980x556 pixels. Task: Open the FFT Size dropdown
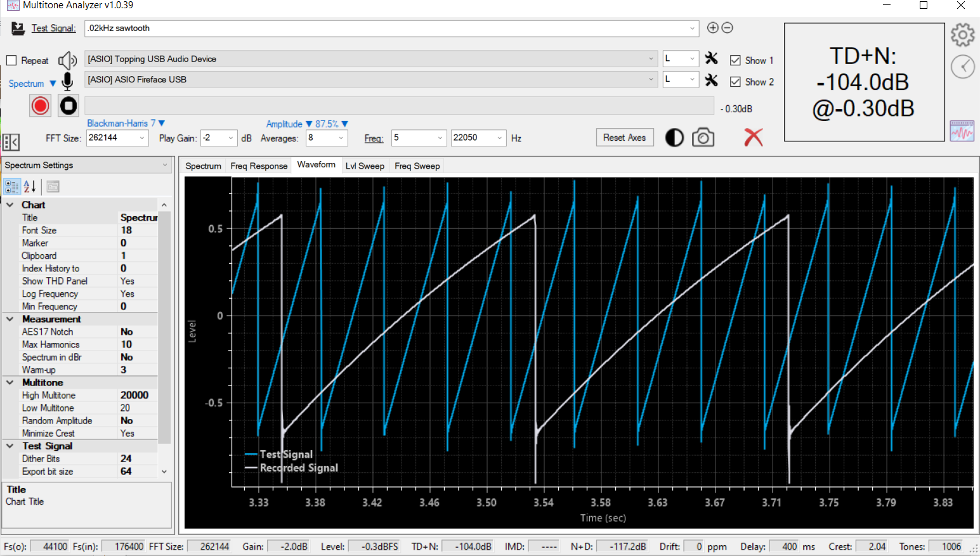point(142,138)
